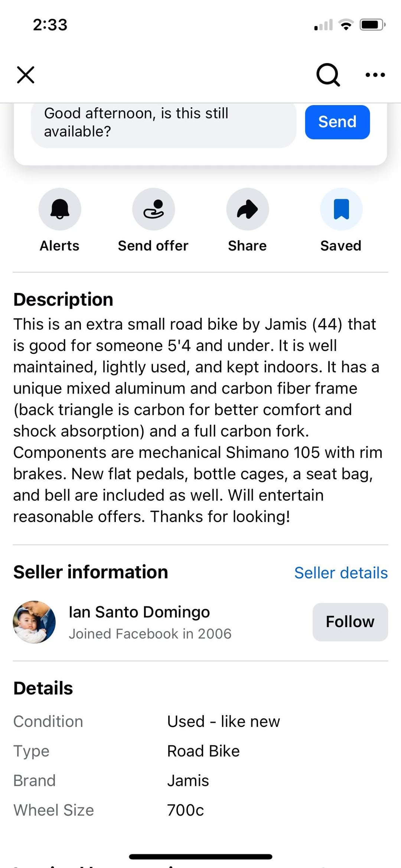Tap the battery icon in status bar
The width and height of the screenshot is (401, 868).
[x=372, y=25]
